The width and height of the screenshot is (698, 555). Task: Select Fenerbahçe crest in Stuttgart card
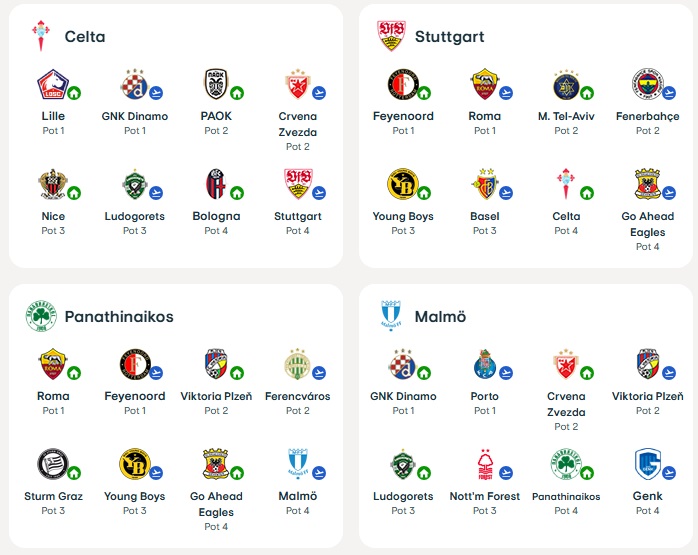647,84
